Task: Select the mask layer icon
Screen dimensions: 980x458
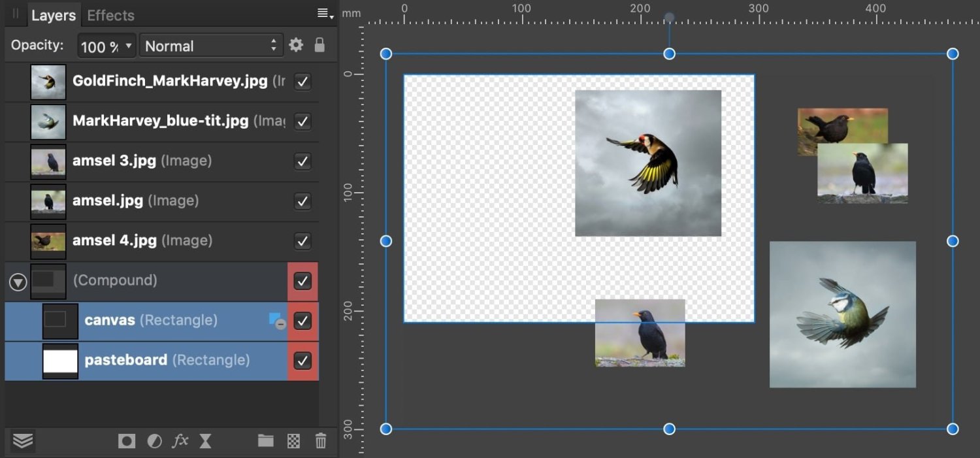Action: (126, 441)
